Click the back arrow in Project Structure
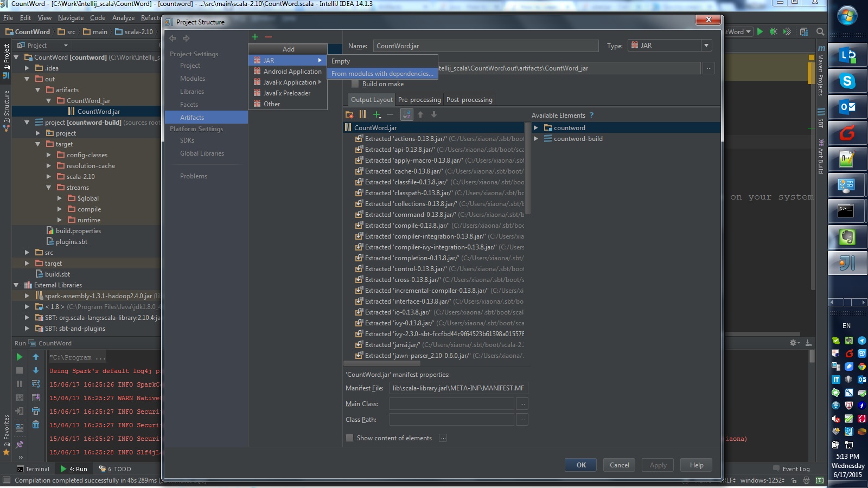Screen dimensions: 868x488 point(173,38)
